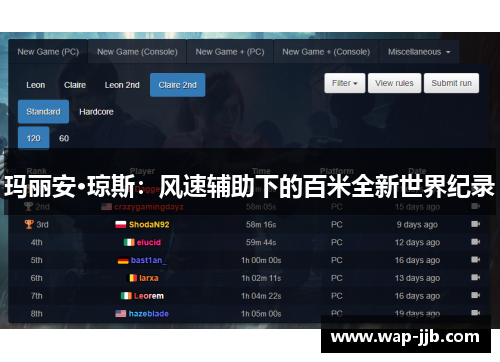Image resolution: width=500 pixels, height=362 pixels.
Task: Select the New Game + (PC) tab
Action: [230, 52]
